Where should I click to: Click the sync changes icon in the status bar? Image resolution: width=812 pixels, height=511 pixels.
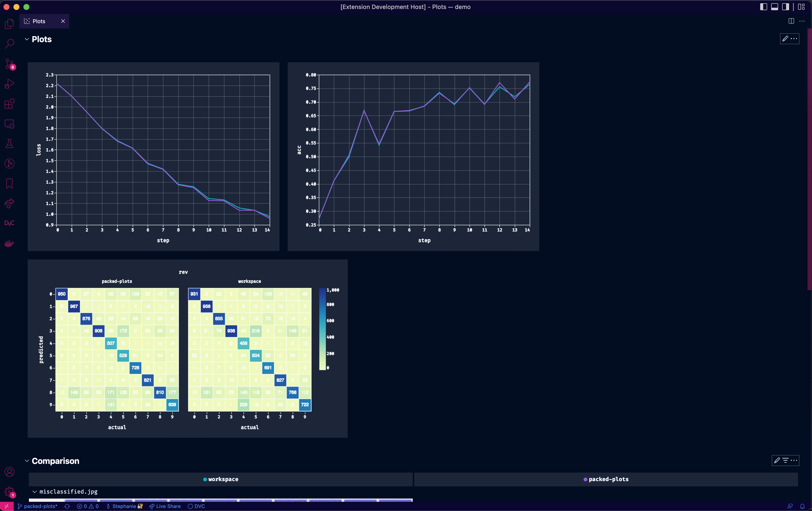coord(67,506)
